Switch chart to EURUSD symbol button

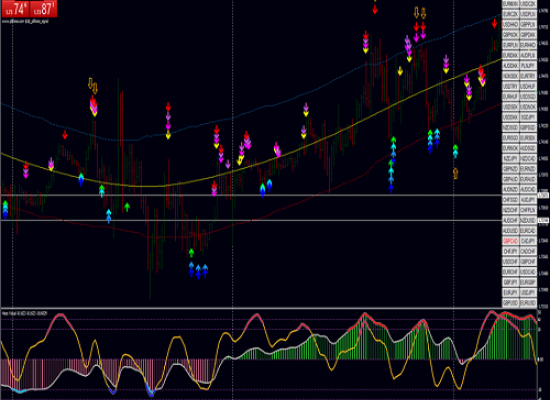(x=528, y=302)
